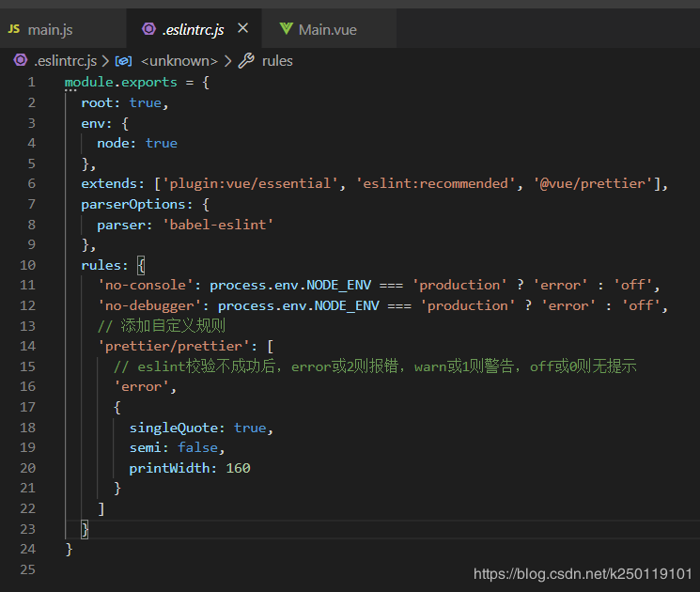This screenshot has width=700, height=592.
Task: Click the JS icon on main.js tab
Action: pos(14,29)
